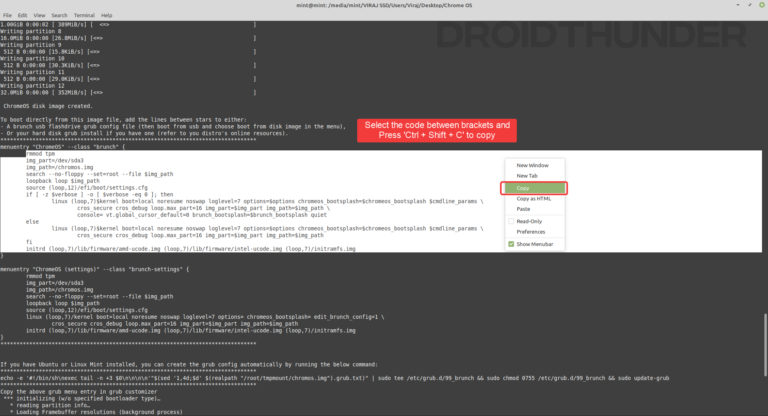Select New Tab in context menu

click(527, 176)
